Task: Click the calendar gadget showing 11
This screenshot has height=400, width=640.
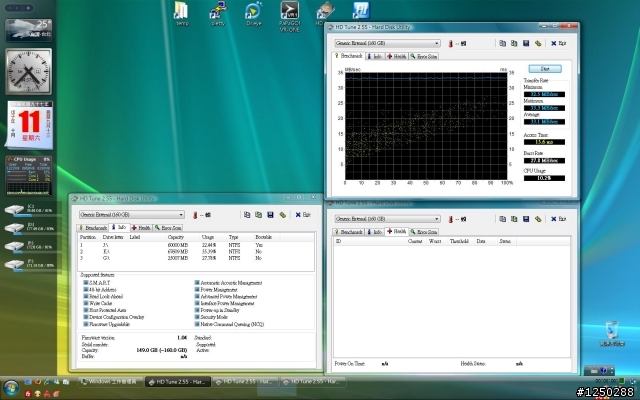Action: pos(29,125)
